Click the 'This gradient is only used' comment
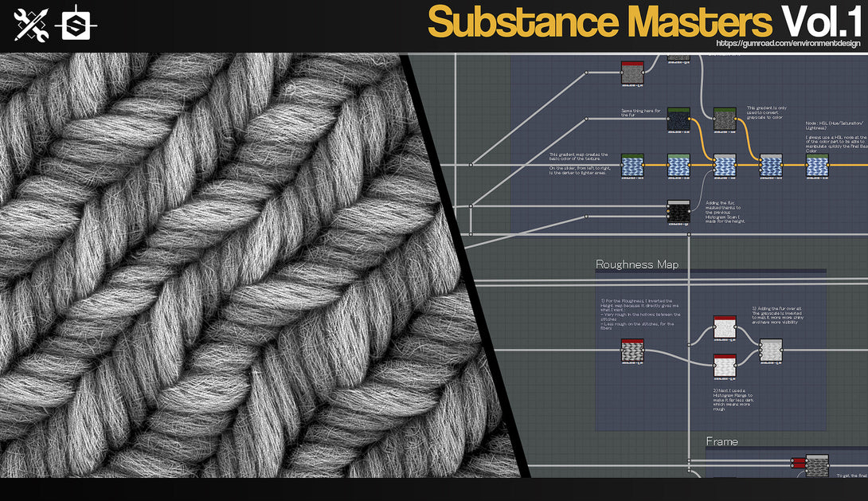The height and width of the screenshot is (501, 868). click(x=766, y=112)
